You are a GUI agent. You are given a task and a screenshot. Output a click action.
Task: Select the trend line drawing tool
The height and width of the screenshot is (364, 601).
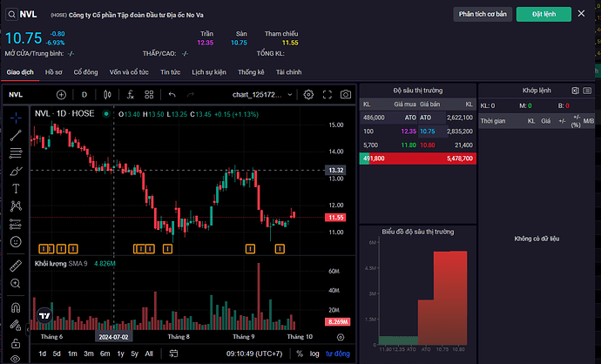pyautogui.click(x=16, y=135)
